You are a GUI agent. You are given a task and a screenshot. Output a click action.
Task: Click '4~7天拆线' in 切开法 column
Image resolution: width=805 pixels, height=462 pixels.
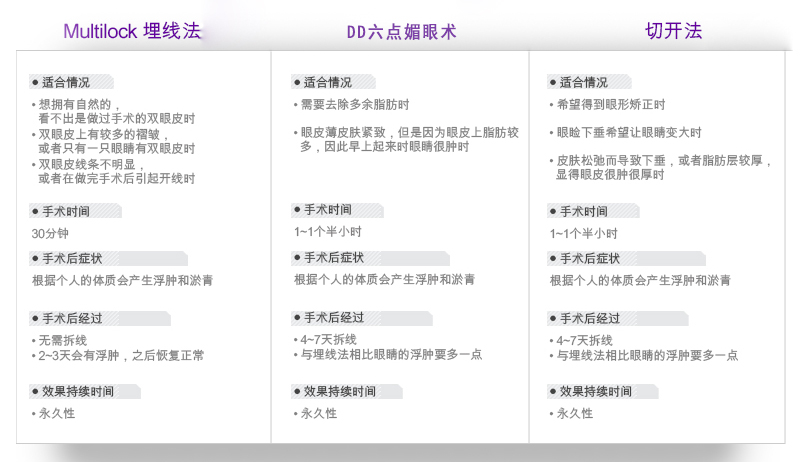coord(584,340)
